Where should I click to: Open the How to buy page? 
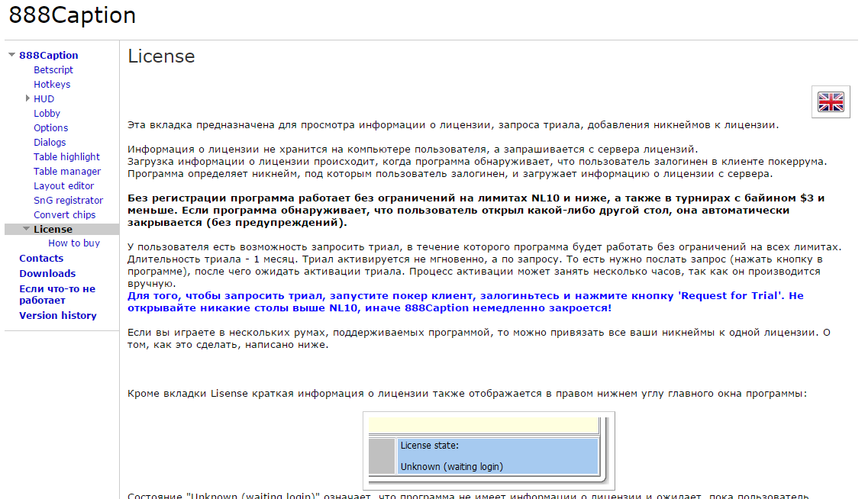(x=74, y=243)
